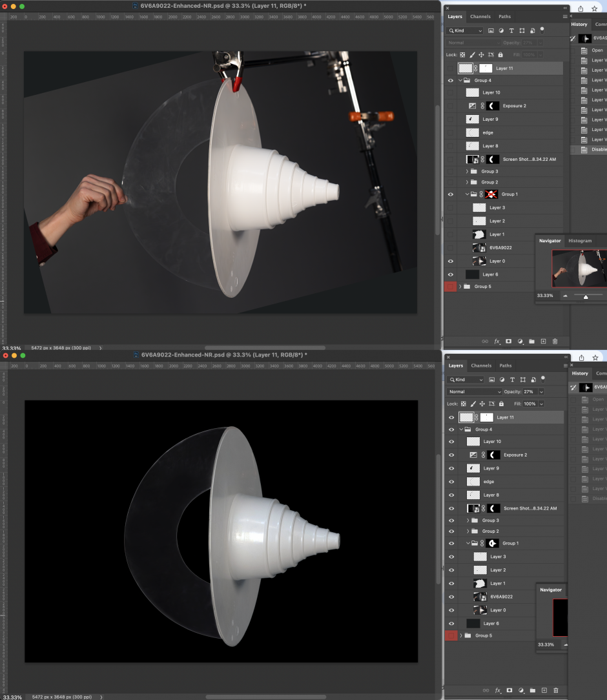Click the new adjustment layer icon in the lower Layers panel
The image size is (607, 700).
pyautogui.click(x=520, y=690)
